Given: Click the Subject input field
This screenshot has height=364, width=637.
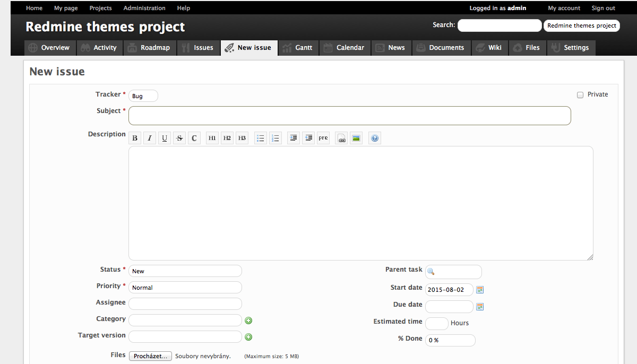Looking at the screenshot, I should pos(350,116).
